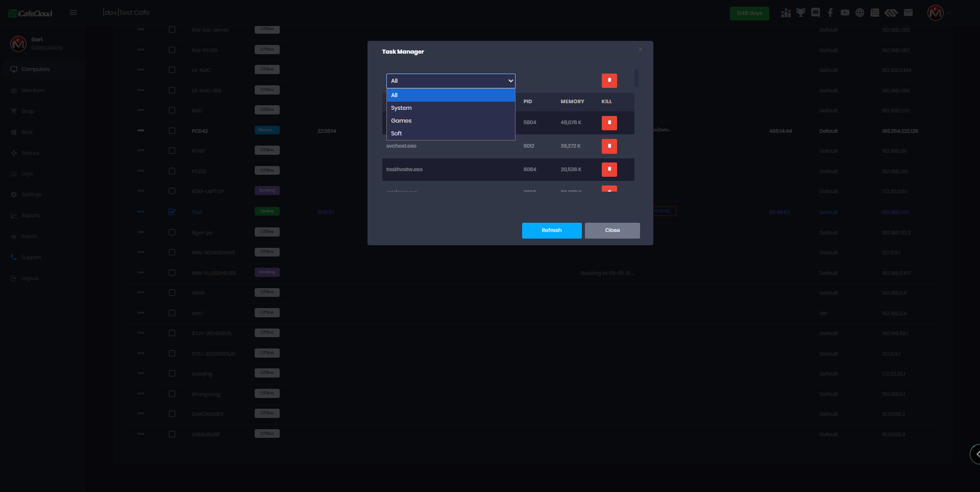This screenshot has width=980, height=492.
Task: Kill the svchost.exe process
Action: tap(609, 146)
